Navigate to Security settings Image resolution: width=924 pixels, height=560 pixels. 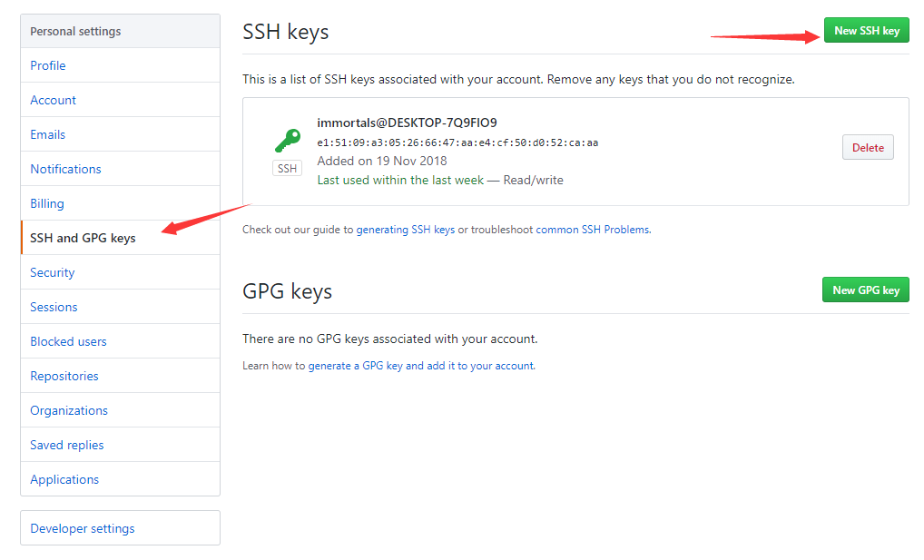53,272
